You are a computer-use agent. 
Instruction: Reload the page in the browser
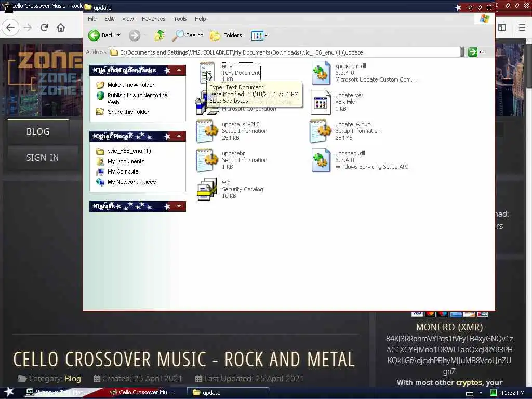tap(45, 28)
